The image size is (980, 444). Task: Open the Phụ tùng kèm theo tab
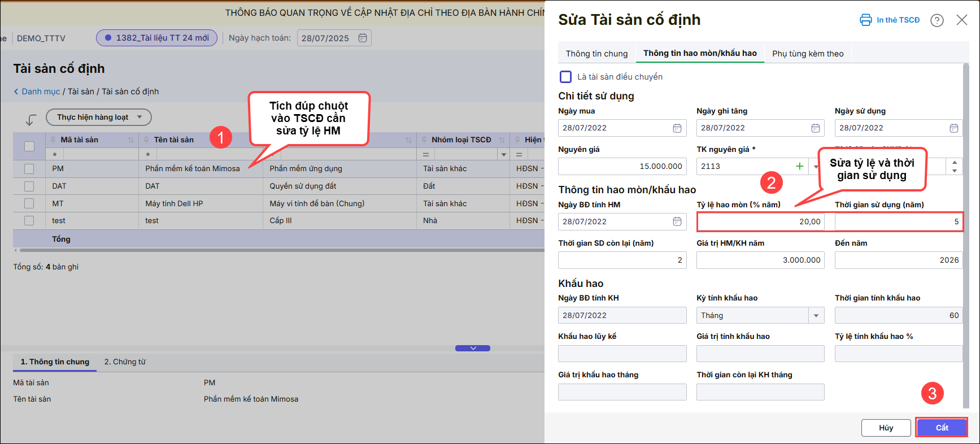807,54
